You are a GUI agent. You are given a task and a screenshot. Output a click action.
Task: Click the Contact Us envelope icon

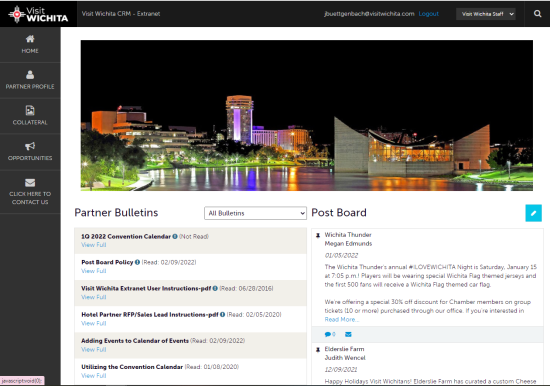click(x=30, y=183)
